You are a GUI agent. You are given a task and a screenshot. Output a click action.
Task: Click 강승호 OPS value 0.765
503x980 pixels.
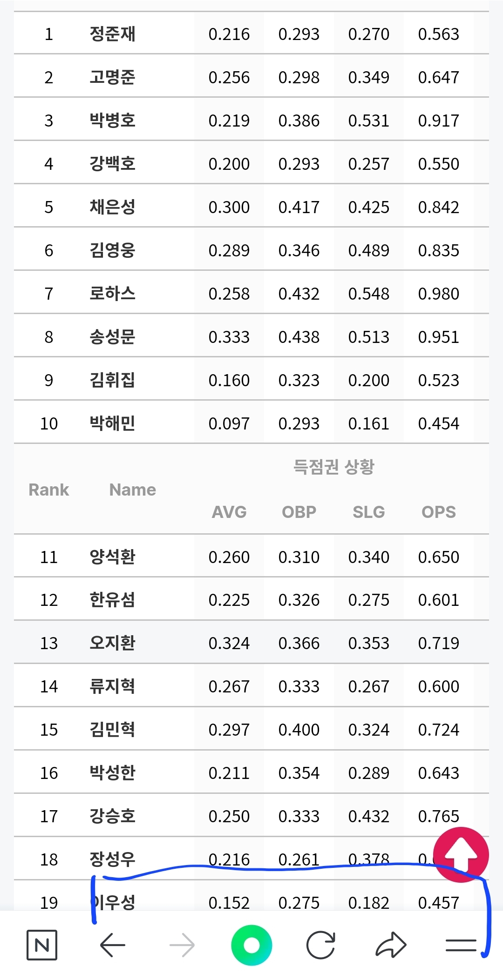(x=439, y=816)
